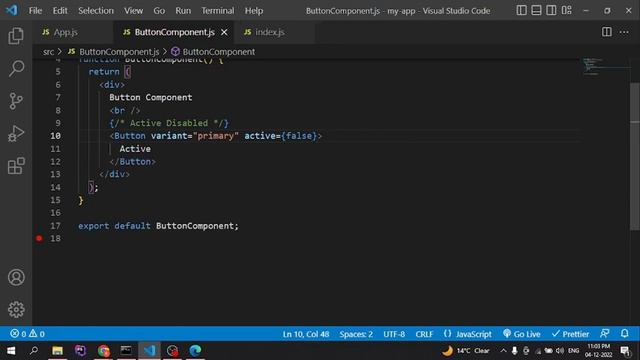640x360 pixels.
Task: Toggle the Primary Side Bar layout button
Action: point(521,10)
